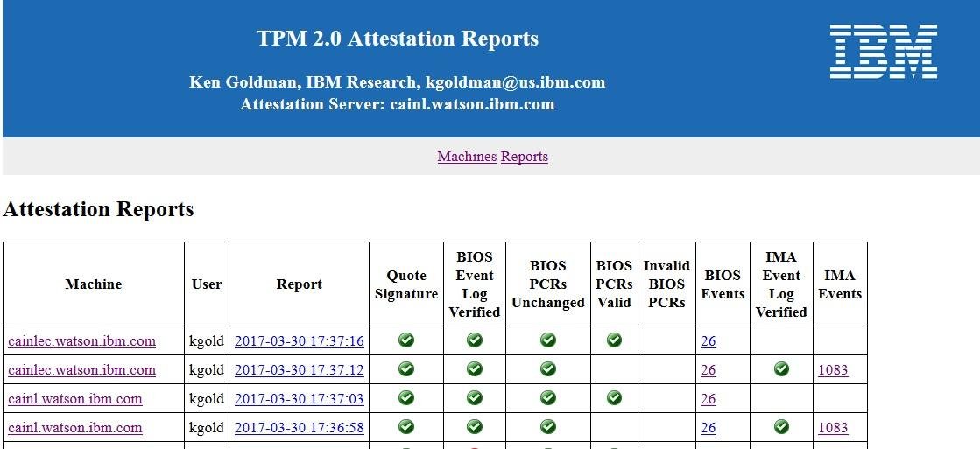The width and height of the screenshot is (980, 449).
Task: Click Quote Signature checkmark for 17:36:58 report
Action: tap(406, 426)
